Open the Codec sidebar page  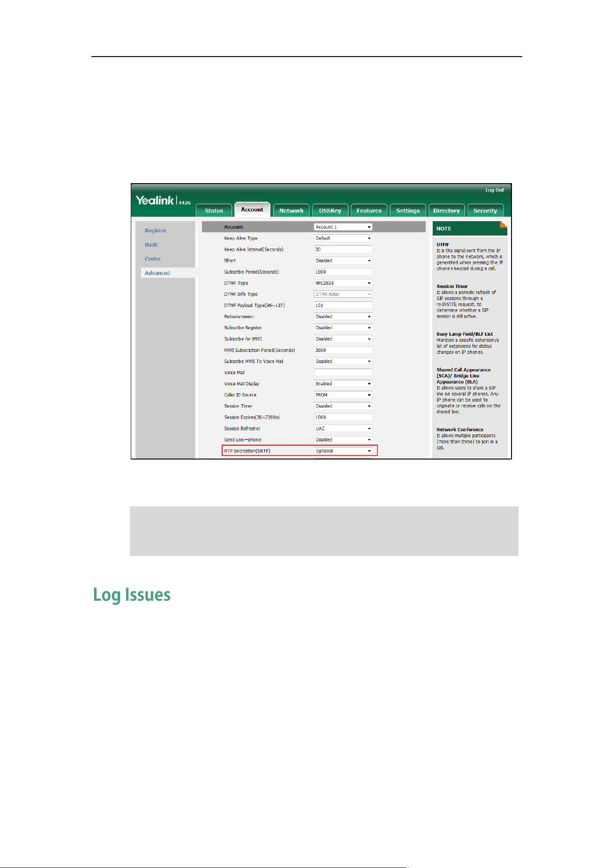pyautogui.click(x=153, y=259)
